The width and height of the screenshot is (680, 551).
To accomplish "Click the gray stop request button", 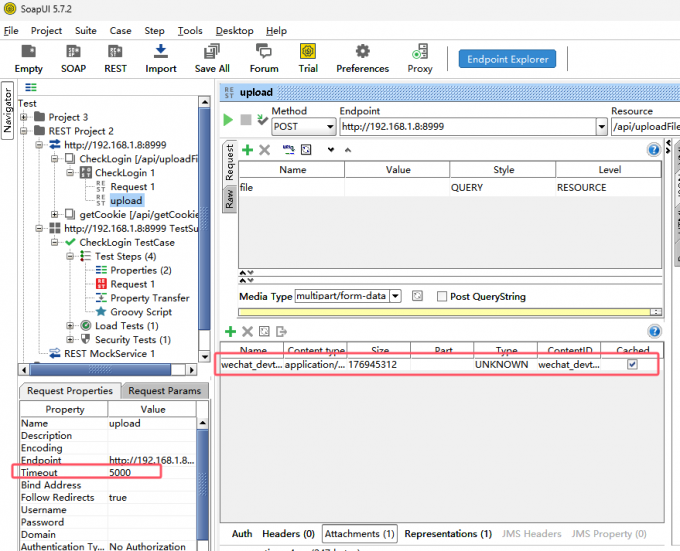I will tap(246, 120).
